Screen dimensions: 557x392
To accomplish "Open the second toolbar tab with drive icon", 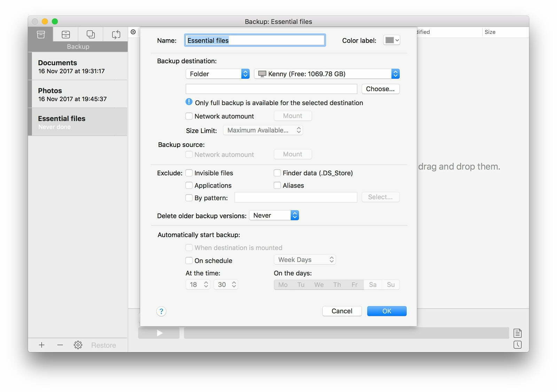I will click(66, 34).
